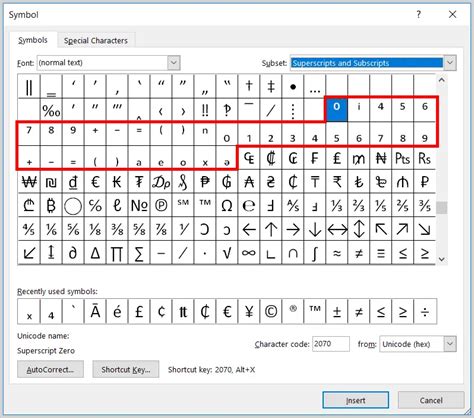Select the copyright symbol in recently used

[x=271, y=312]
